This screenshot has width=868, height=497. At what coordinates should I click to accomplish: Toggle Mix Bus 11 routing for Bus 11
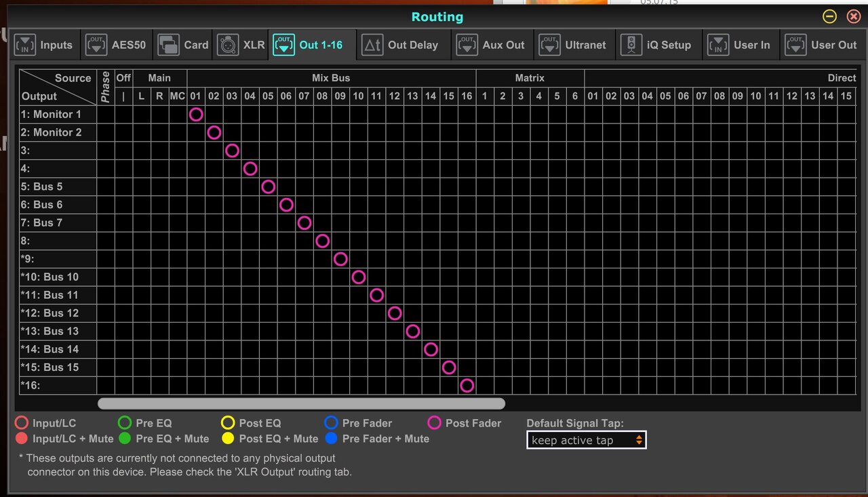(x=376, y=295)
